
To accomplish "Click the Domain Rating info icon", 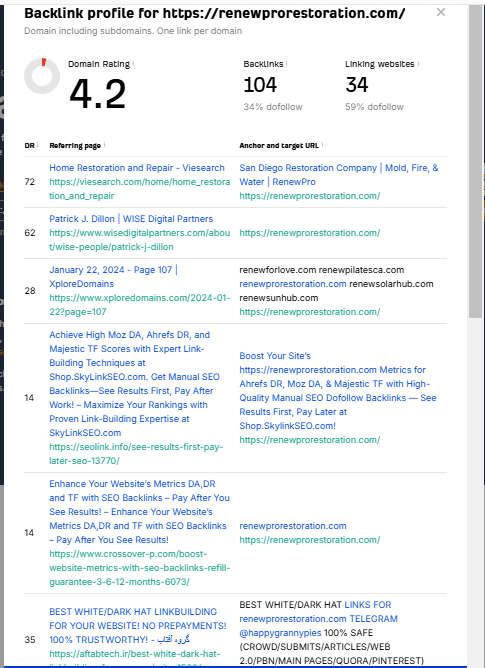I will coord(133,63).
